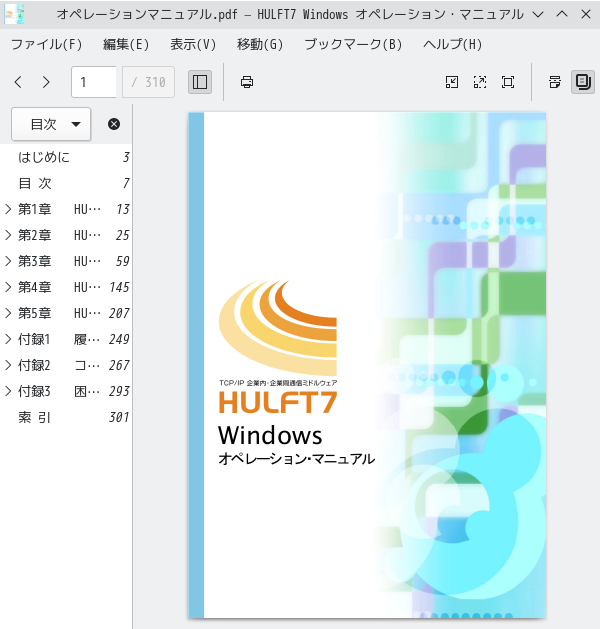The width and height of the screenshot is (600, 629).
Task: Click page number 249 in contents
Action: coord(119,339)
